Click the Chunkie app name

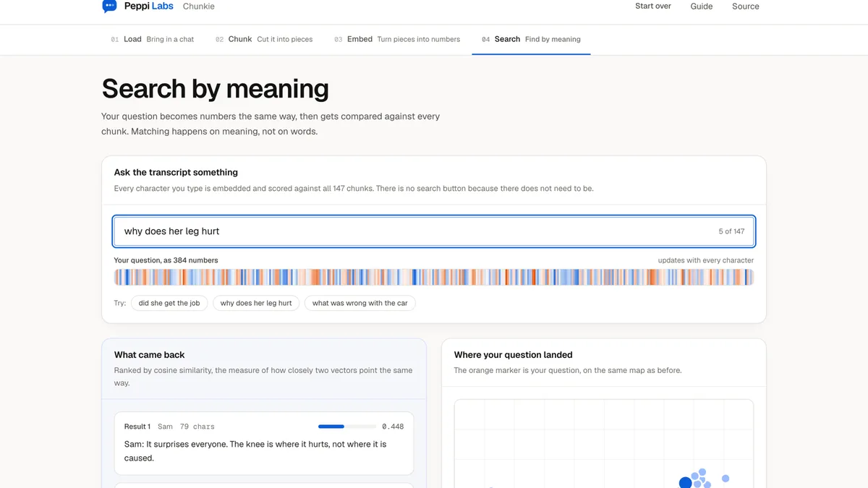point(199,7)
